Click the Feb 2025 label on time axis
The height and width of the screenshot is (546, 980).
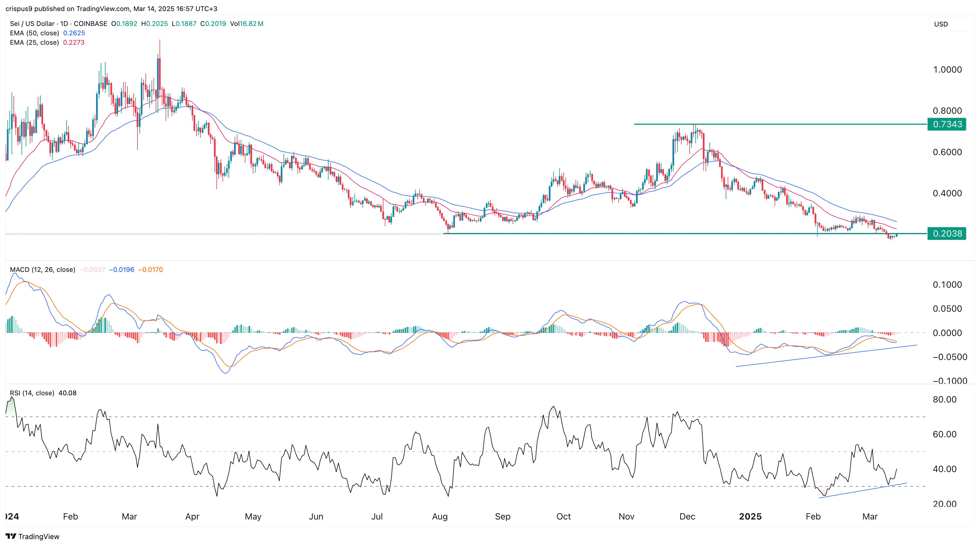click(813, 517)
